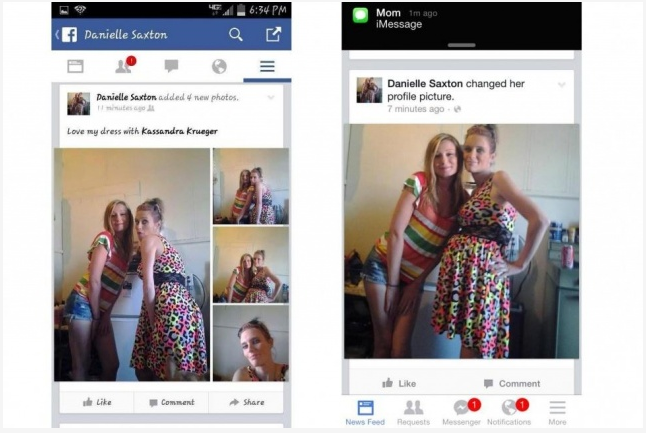Image resolution: width=646 pixels, height=433 pixels.
Task: Like the changed profile picture post
Action: (x=399, y=384)
